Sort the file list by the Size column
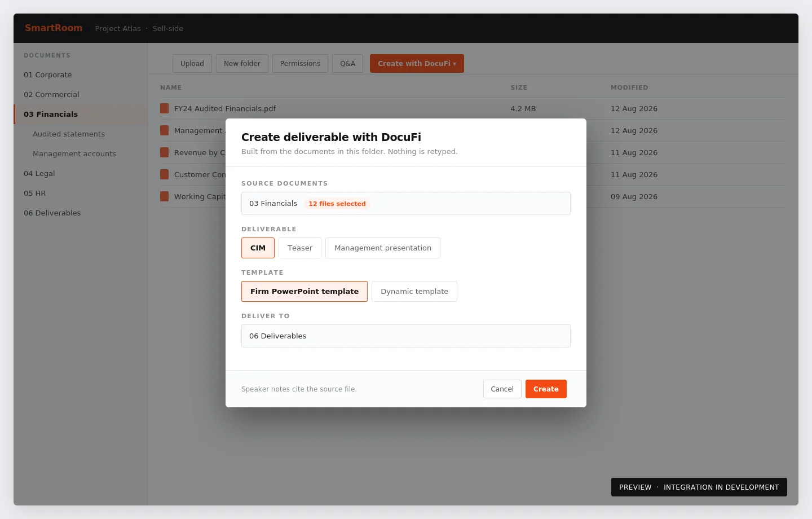 coord(519,87)
